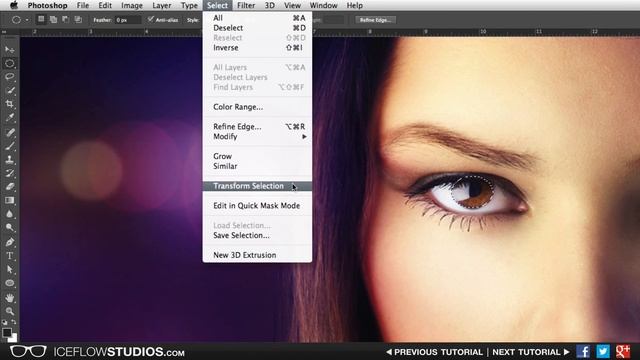
Task: Select the Ellipse shape tool
Action: [x=10, y=283]
